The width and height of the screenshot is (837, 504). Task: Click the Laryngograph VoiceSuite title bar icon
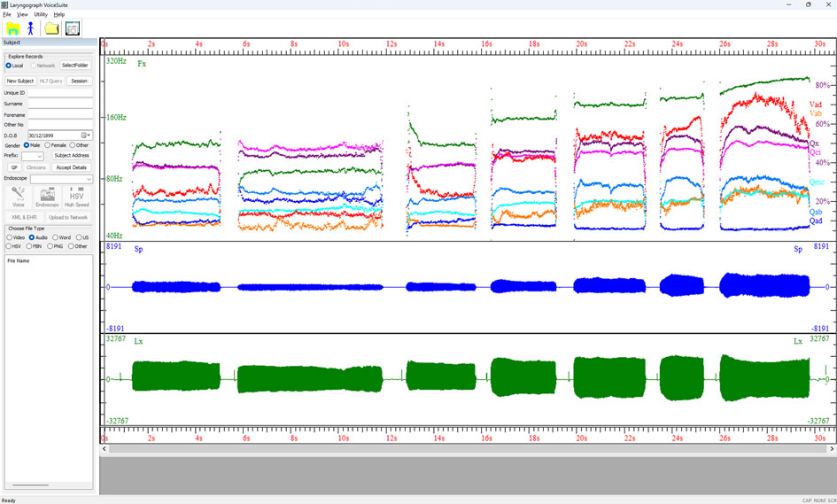(4, 4)
